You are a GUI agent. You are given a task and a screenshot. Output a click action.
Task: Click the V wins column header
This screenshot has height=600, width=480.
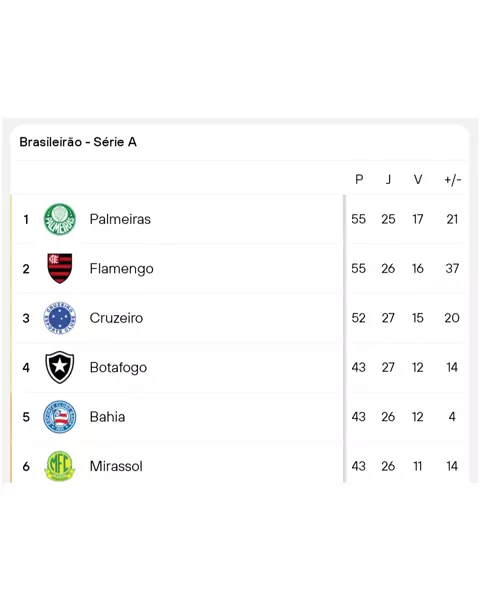click(x=418, y=179)
